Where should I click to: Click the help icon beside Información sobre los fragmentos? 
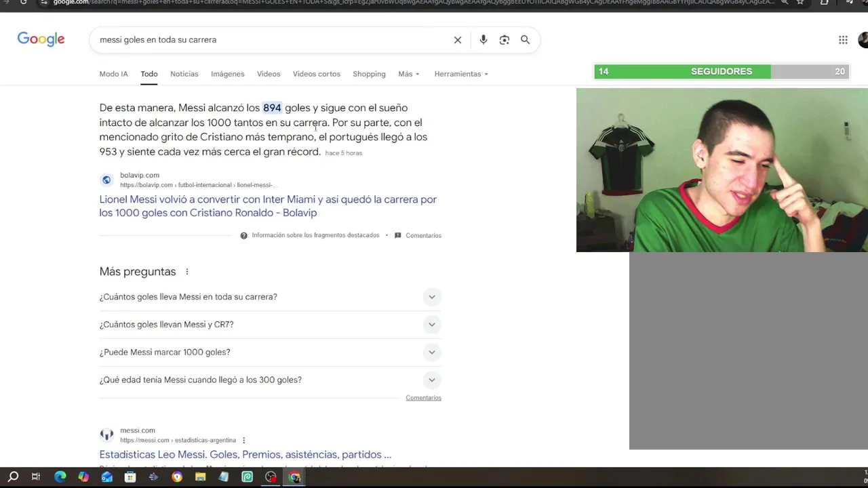coord(243,235)
